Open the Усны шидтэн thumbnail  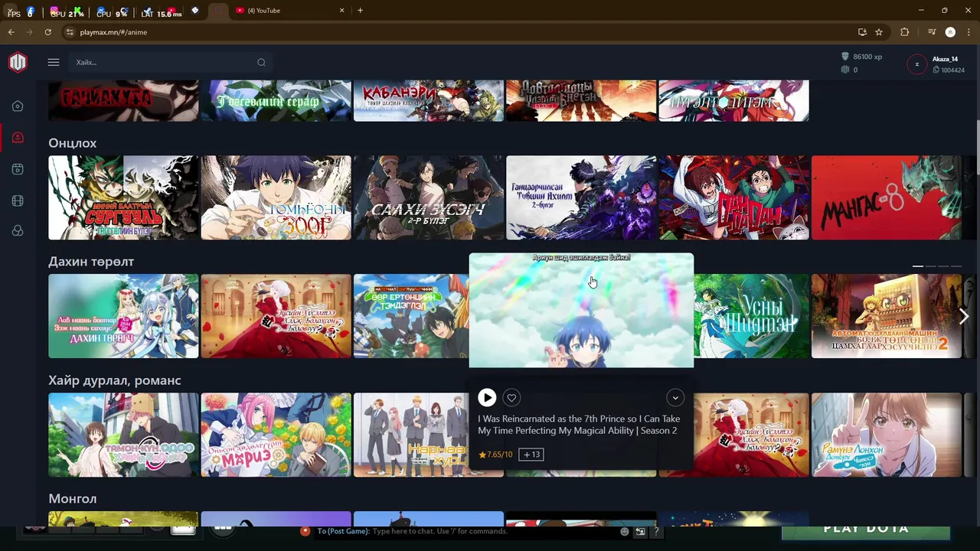coord(751,316)
